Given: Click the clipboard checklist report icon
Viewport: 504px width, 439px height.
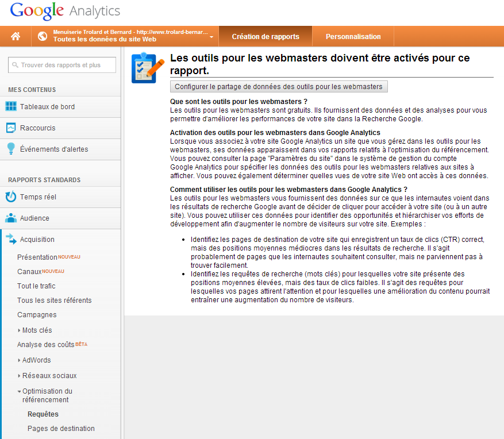Looking at the screenshot, I should (148, 68).
